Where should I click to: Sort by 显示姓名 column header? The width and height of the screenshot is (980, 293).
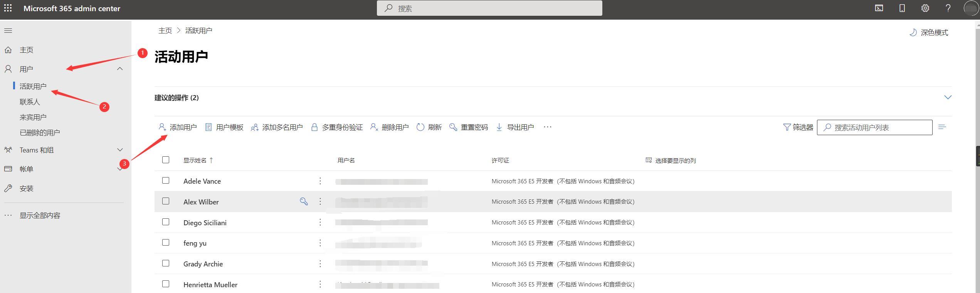pyautogui.click(x=198, y=160)
